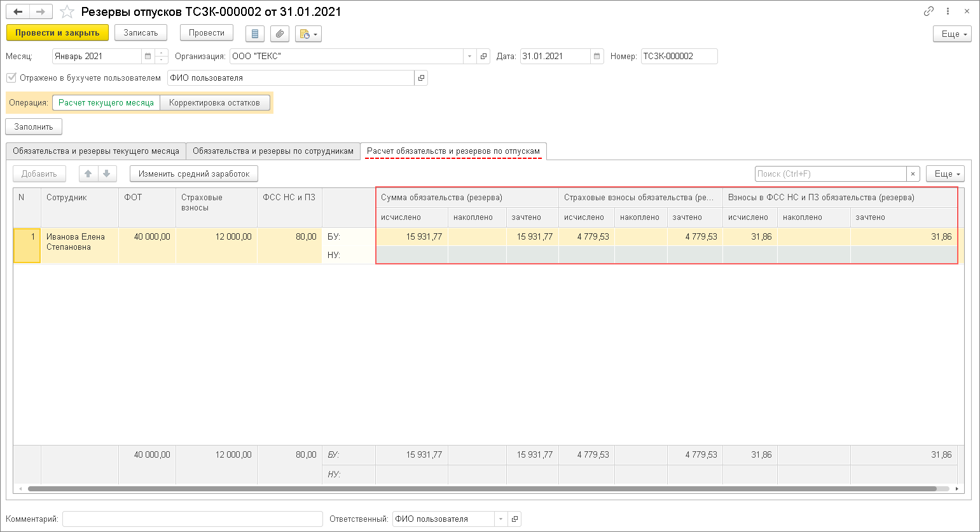Select исчислено 31,86 cell in Иванова row
The image size is (980, 532).
(x=750, y=237)
